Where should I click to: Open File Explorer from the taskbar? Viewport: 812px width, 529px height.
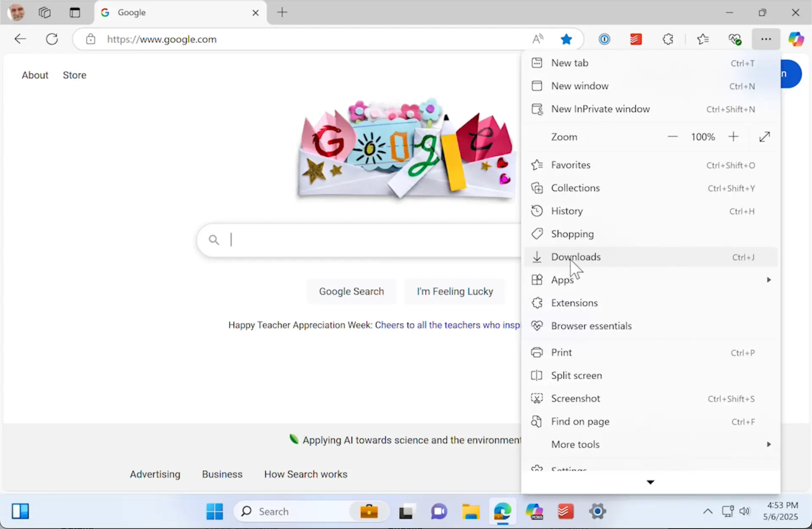[x=471, y=512]
